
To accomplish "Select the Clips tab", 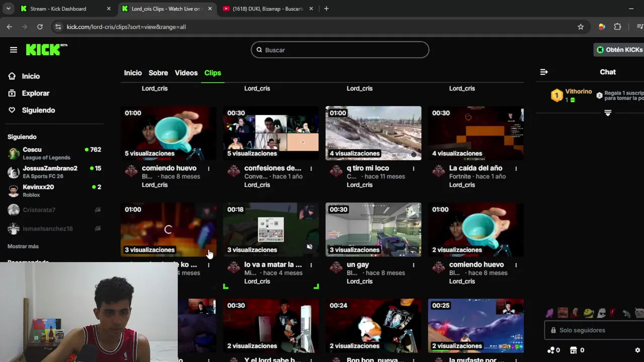I will coord(212,73).
